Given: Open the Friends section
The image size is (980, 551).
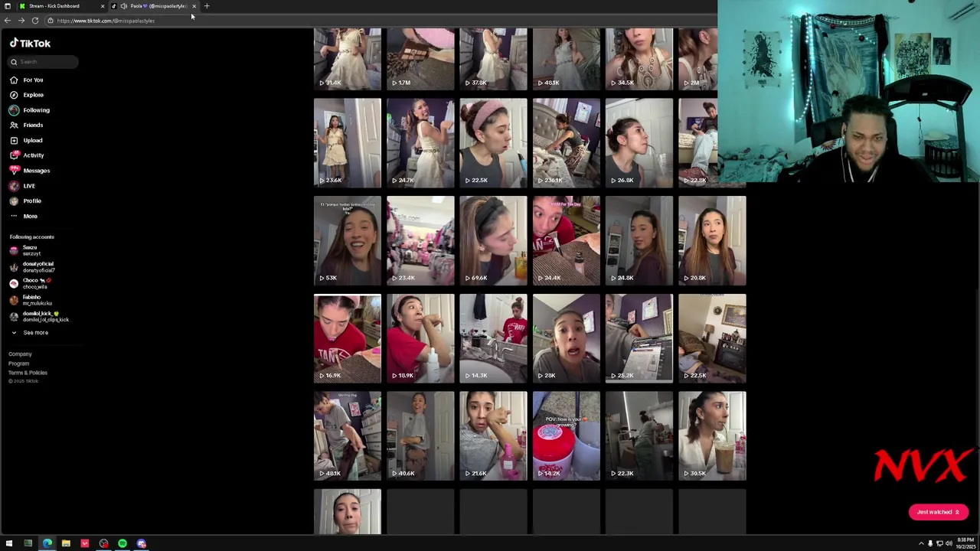Looking at the screenshot, I should [27, 125].
